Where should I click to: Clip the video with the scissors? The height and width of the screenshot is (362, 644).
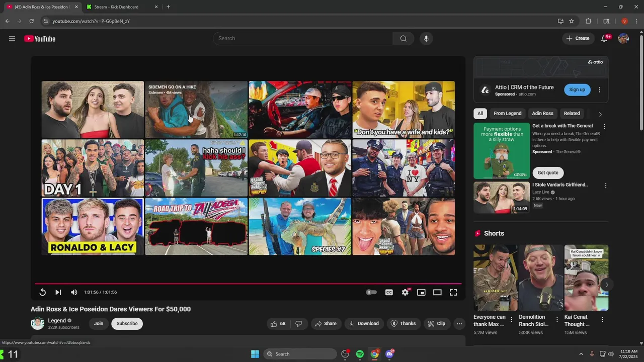tap(437, 324)
